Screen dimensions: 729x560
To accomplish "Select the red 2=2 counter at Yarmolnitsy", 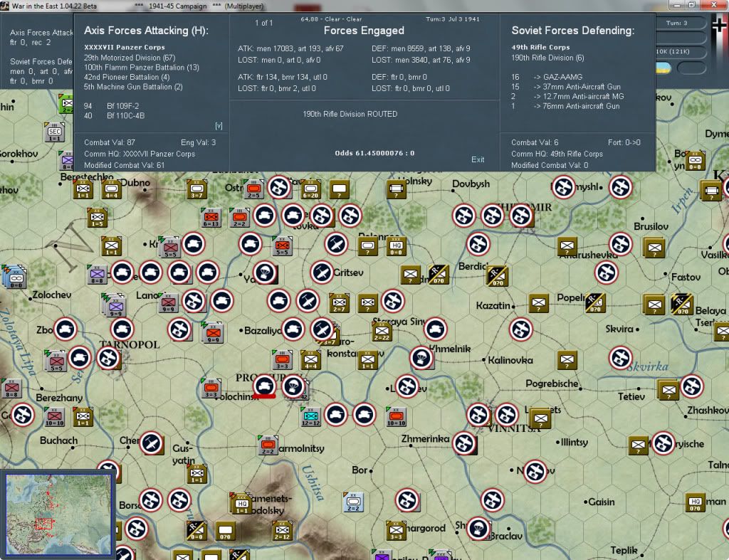I will pyautogui.click(x=268, y=445).
